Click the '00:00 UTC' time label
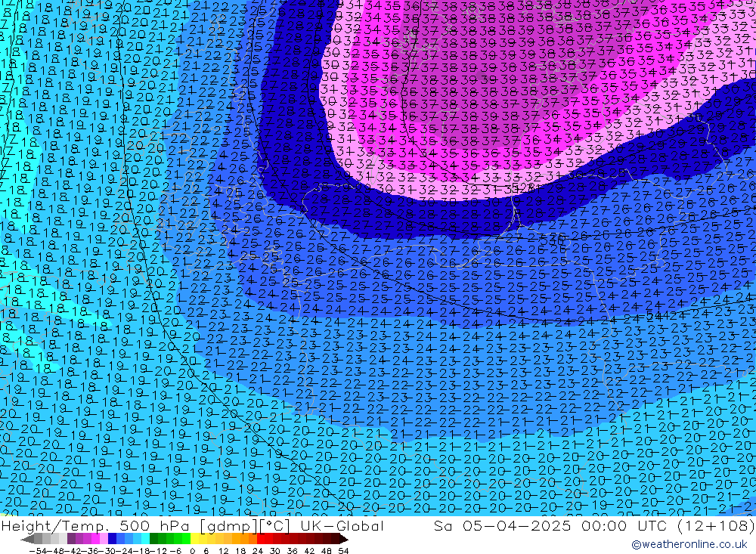This screenshot has height=554, width=756. click(x=624, y=525)
